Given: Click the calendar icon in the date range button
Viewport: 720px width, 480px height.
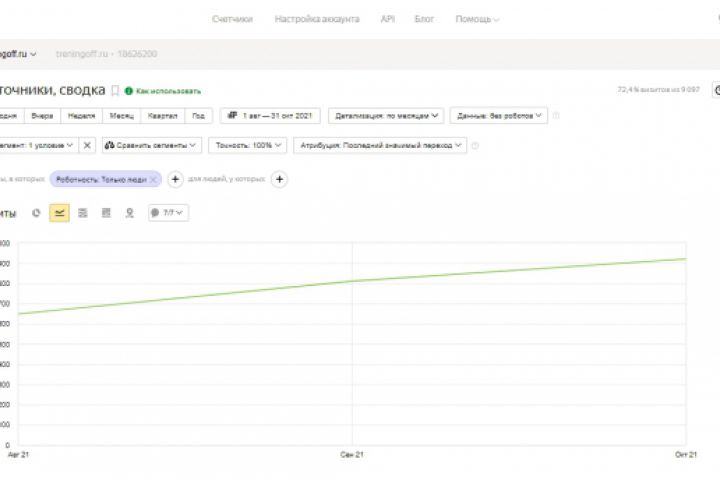Looking at the screenshot, I should [x=232, y=115].
